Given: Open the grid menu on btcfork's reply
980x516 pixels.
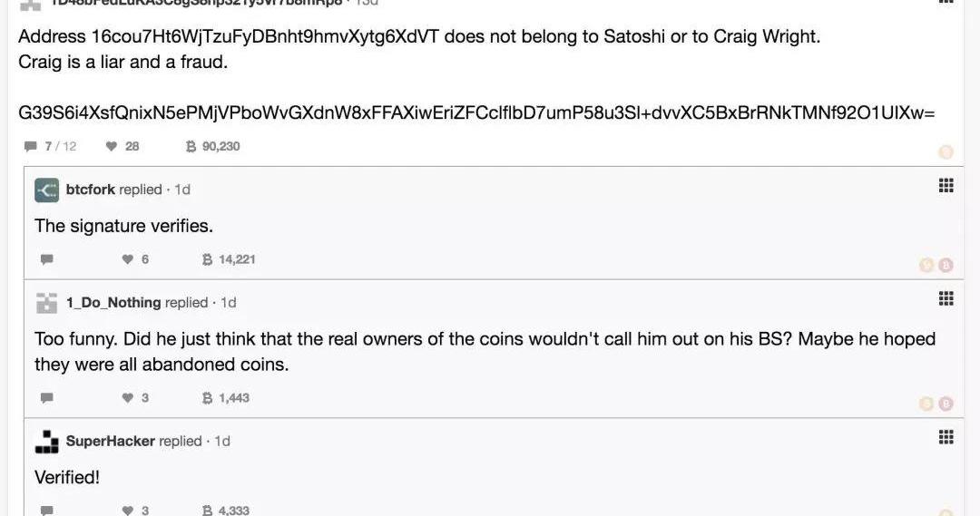Looking at the screenshot, I should point(946,186).
